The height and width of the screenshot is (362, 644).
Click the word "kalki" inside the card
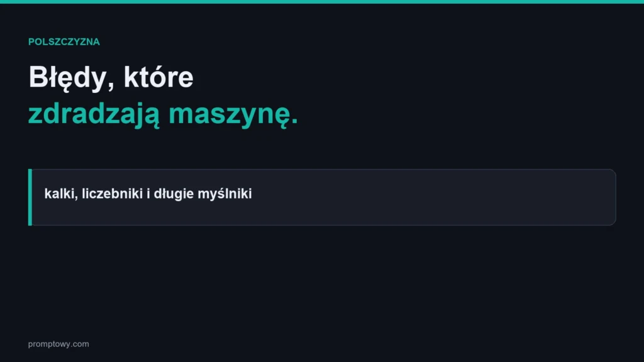tap(60, 194)
